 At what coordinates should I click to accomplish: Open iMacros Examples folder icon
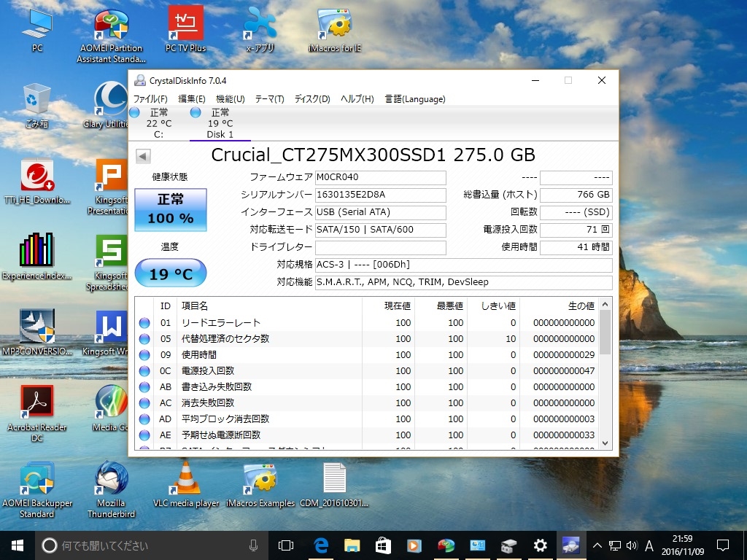[x=260, y=484]
